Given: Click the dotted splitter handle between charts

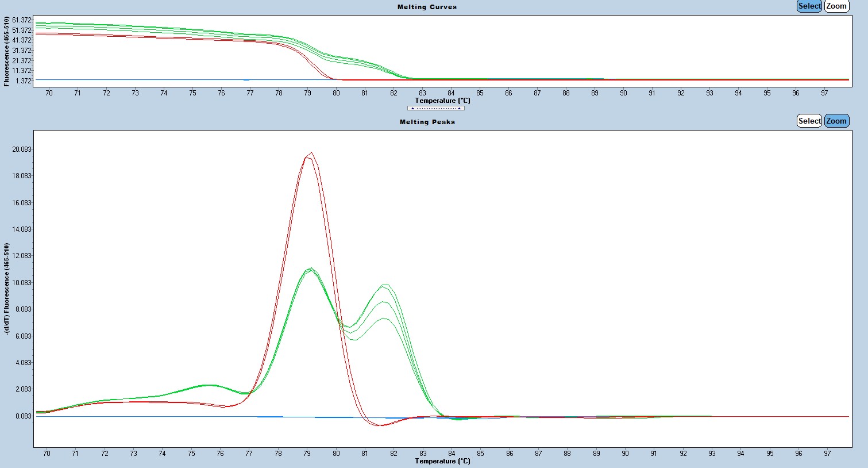Looking at the screenshot, I should pyautogui.click(x=435, y=108).
